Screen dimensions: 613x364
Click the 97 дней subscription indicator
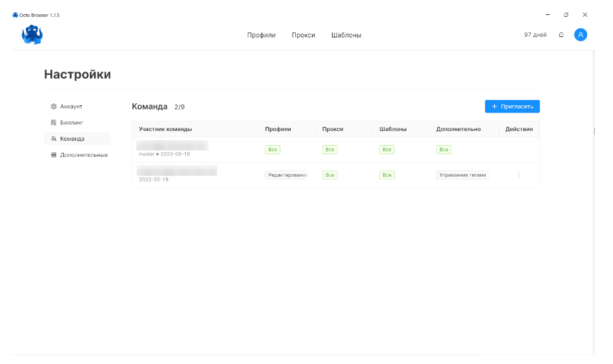tap(535, 35)
